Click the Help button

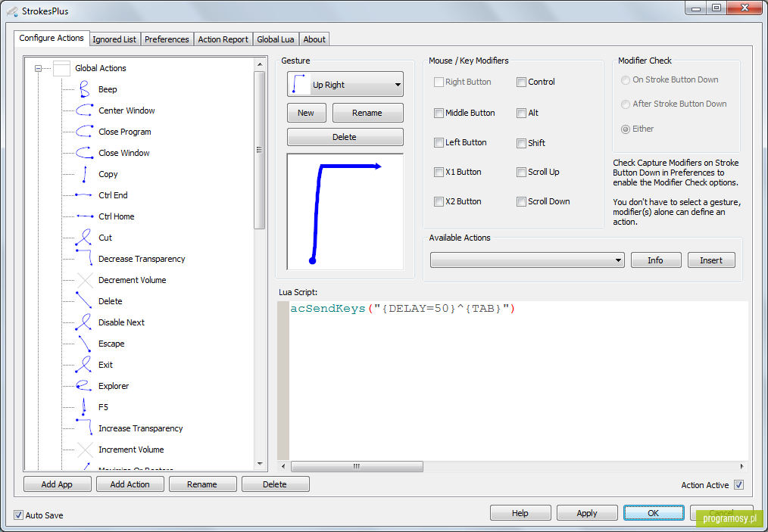pos(520,513)
